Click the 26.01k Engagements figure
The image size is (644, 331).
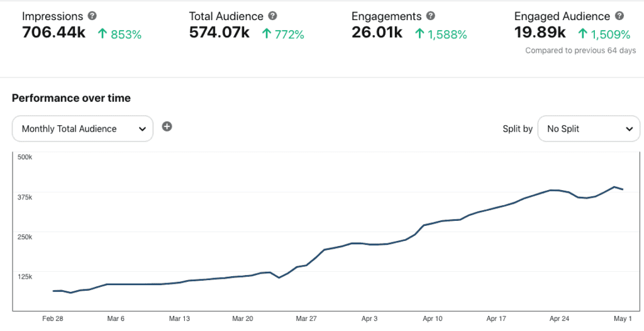[x=377, y=33]
